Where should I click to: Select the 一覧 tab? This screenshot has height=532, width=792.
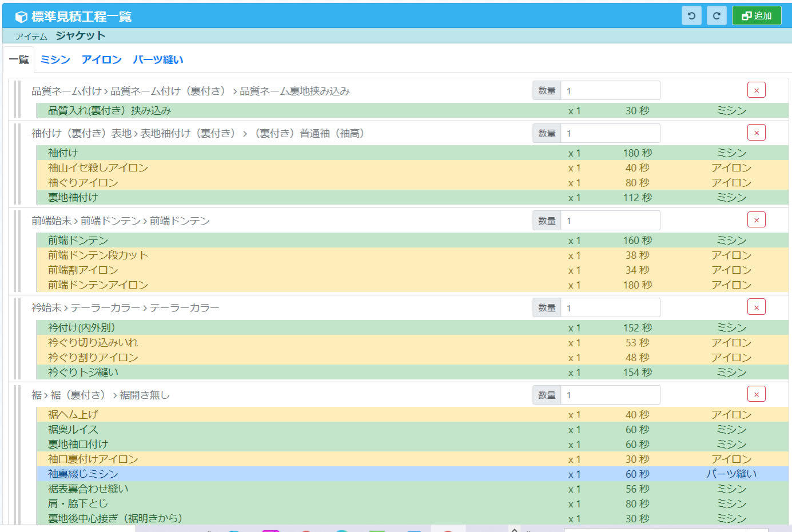pyautogui.click(x=19, y=60)
